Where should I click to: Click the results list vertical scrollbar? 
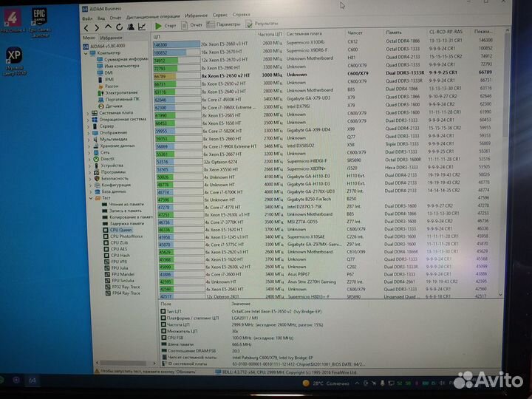coord(505,162)
